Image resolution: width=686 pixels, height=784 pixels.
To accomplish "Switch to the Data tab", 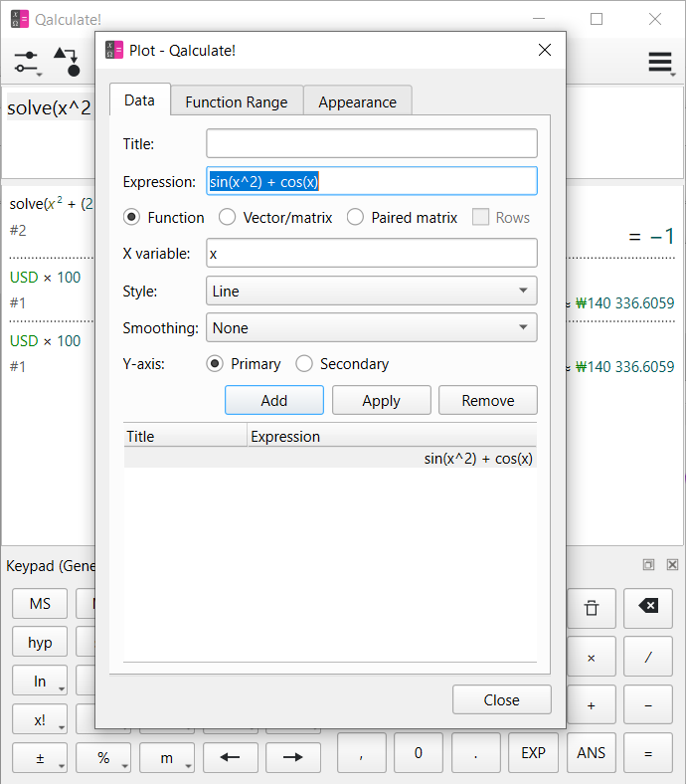I will coord(139,100).
